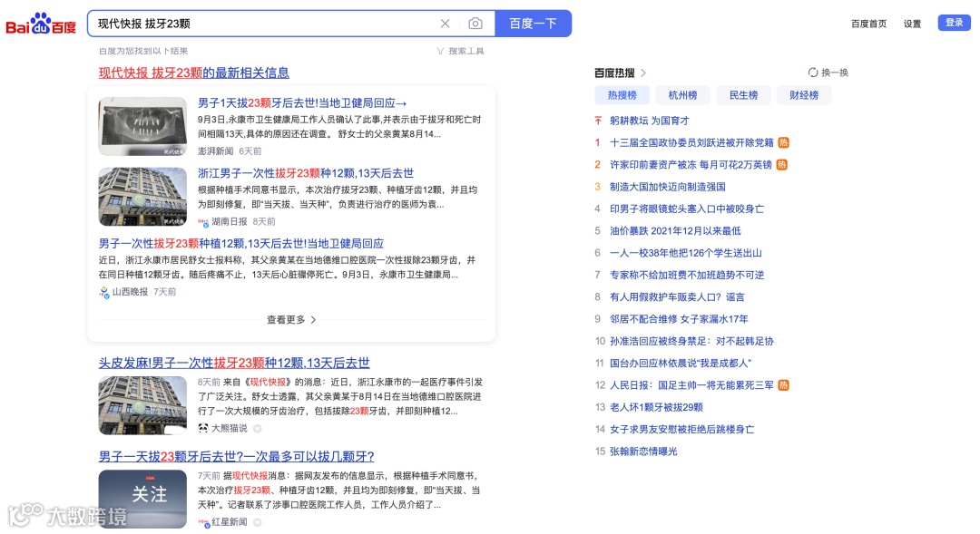Open 许家印前妻资产被冻 topic
Image resolution: width=980 pixels, height=534 pixels.
(691, 165)
